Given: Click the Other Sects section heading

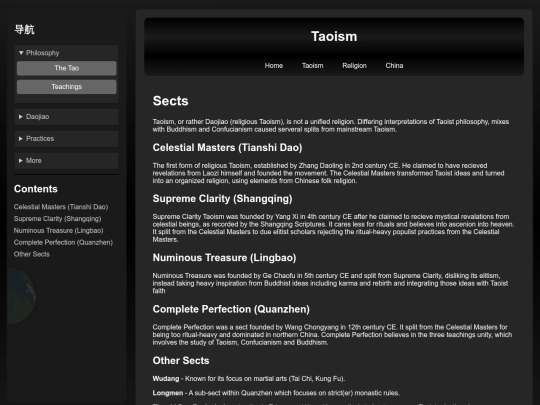Looking at the screenshot, I should 181,361.
